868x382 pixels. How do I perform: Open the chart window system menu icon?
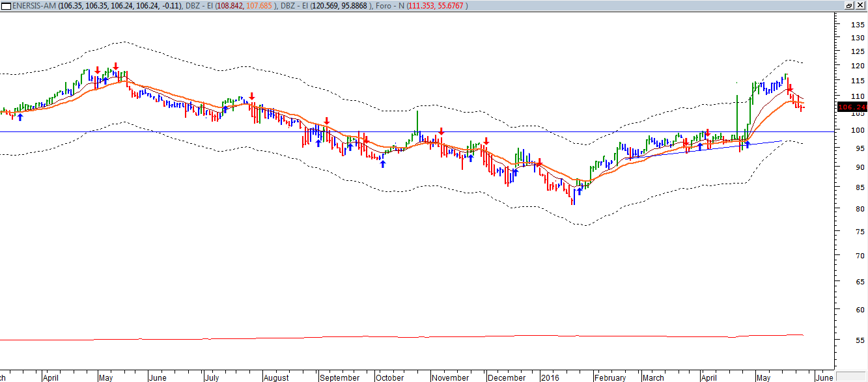tap(6, 5)
